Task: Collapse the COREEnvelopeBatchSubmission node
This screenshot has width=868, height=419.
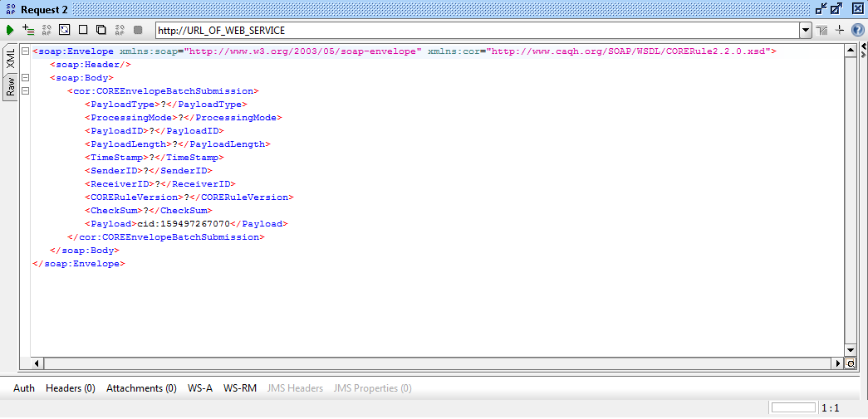Action: point(26,91)
